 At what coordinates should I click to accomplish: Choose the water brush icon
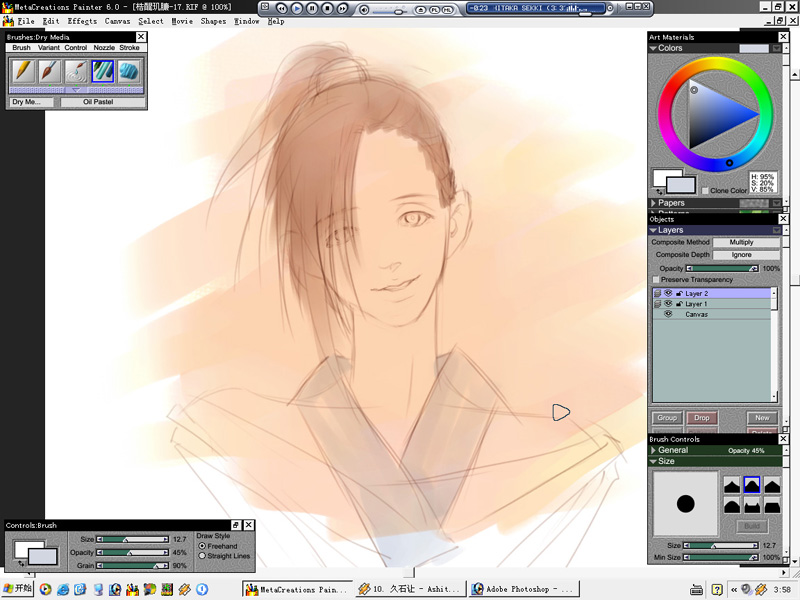tap(77, 71)
